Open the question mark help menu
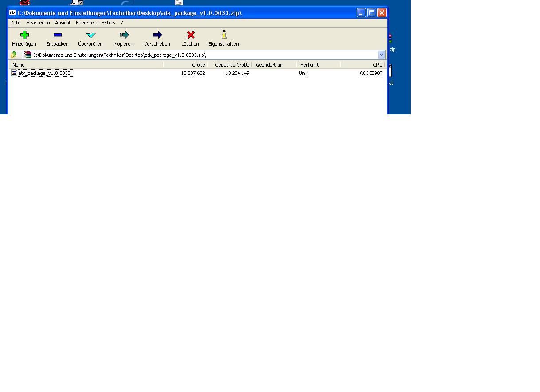This screenshot has width=540, height=392. click(x=122, y=23)
